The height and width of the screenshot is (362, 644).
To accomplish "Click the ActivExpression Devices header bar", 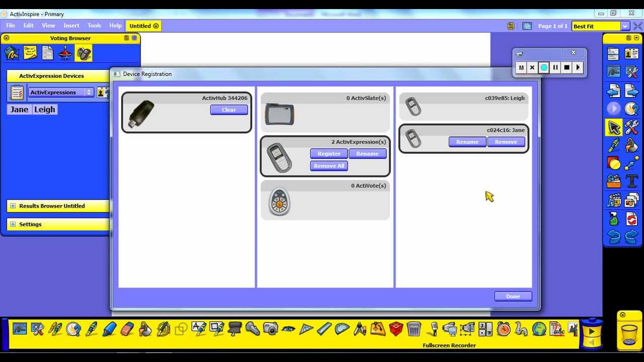I will coord(58,76).
